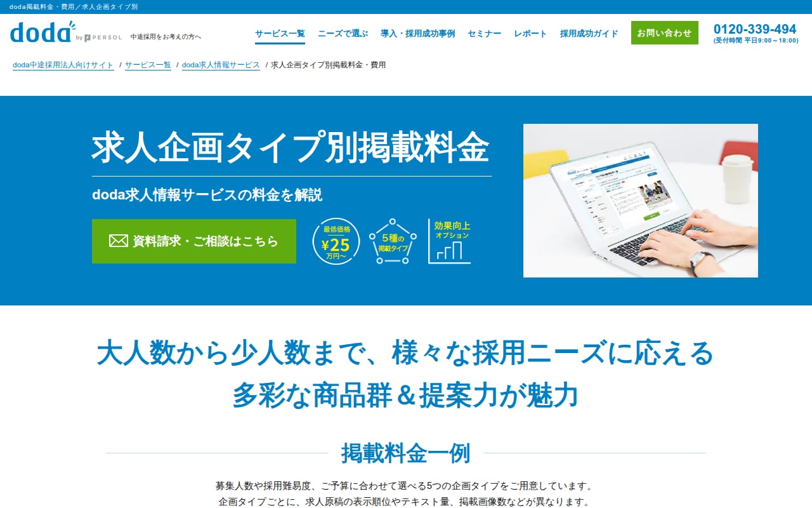Click the ¥25万円 lowest price badge
This screenshot has height=508, width=812.
336,241
